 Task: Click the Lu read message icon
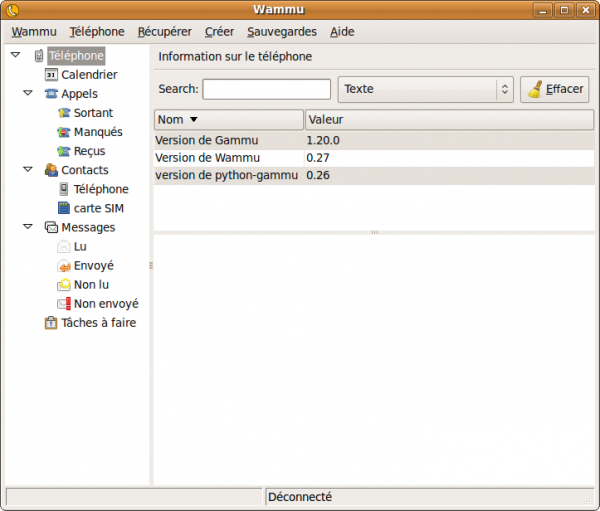click(64, 247)
